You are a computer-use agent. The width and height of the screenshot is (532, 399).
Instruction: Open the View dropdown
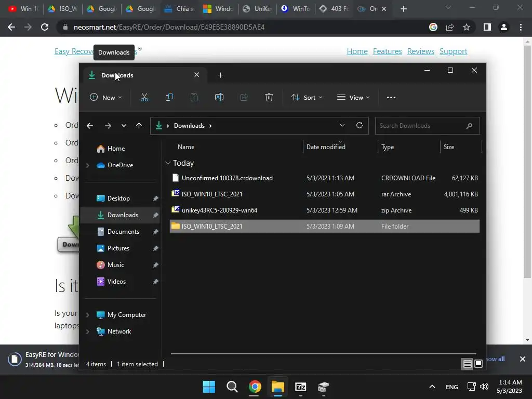pyautogui.click(x=353, y=97)
